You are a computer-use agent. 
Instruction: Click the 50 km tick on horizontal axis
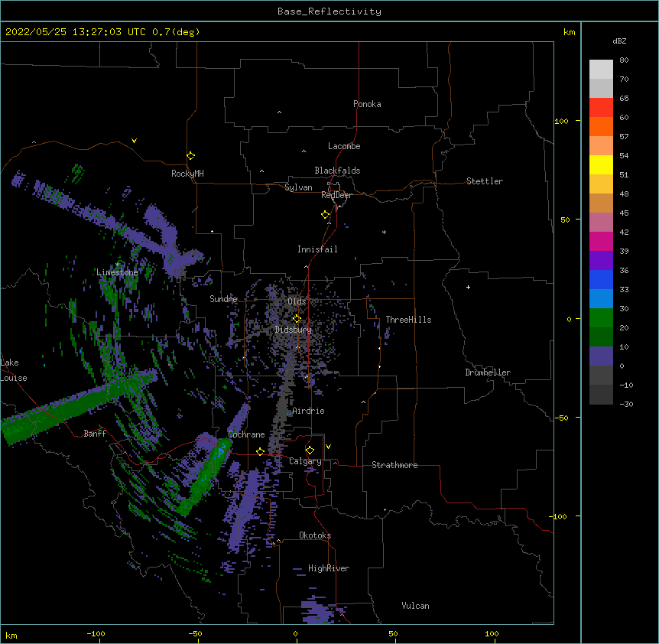[x=393, y=633]
